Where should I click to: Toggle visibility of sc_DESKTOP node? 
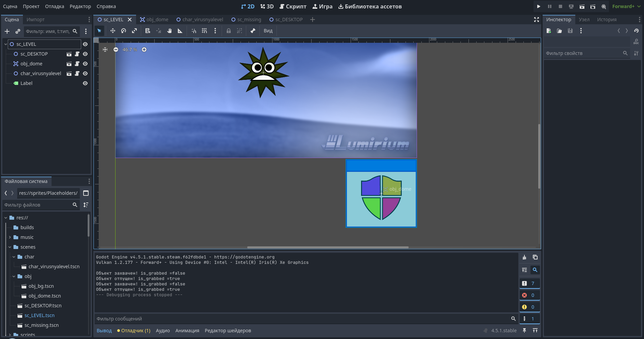coord(85,54)
